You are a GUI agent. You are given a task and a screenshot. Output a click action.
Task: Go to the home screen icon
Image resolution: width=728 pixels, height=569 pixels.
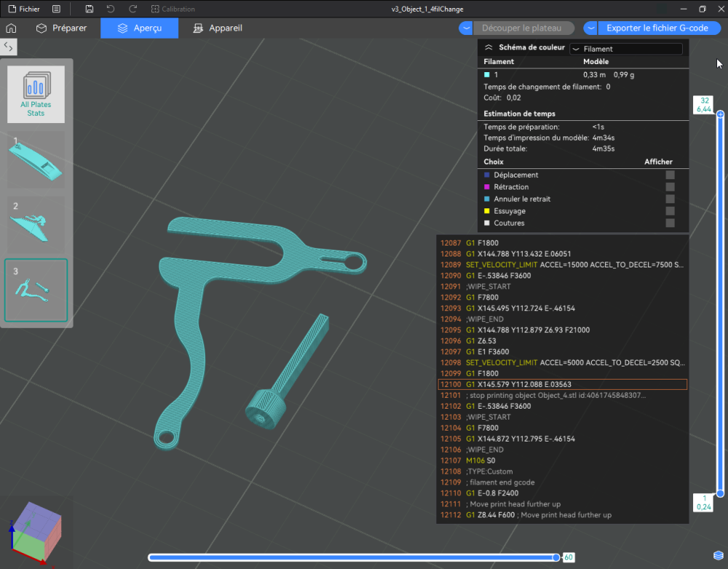point(11,28)
